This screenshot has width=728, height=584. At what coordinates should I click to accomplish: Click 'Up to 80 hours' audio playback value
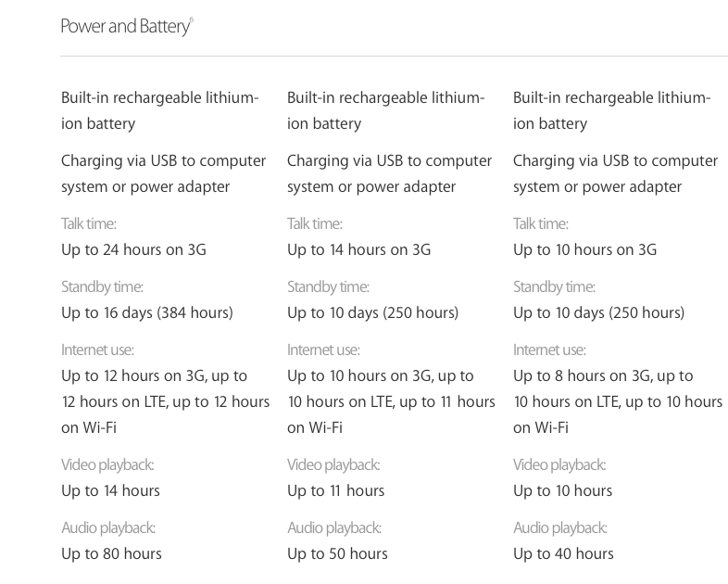click(x=111, y=553)
